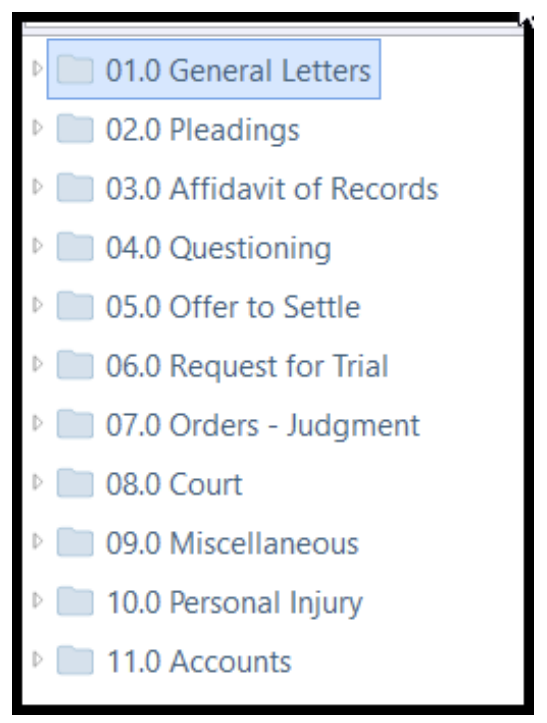Click the 03.0 Affidavit of Records folder icon

(x=75, y=188)
